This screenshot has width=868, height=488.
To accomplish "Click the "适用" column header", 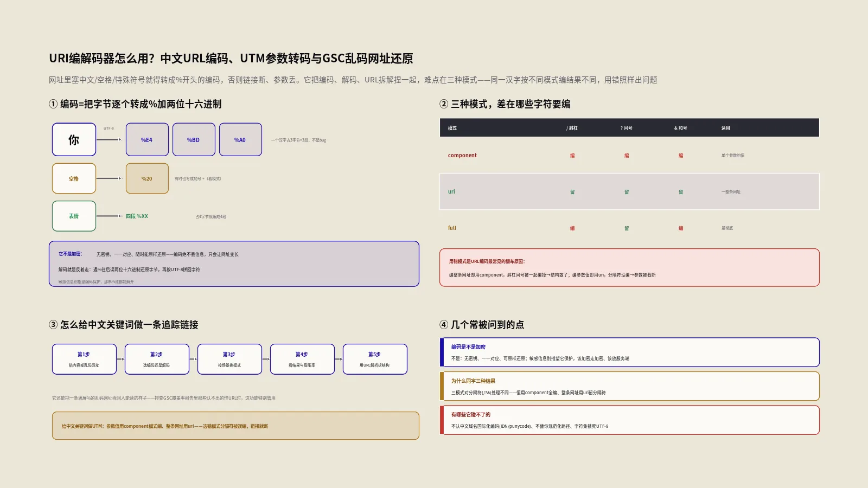I will pyautogui.click(x=726, y=128).
